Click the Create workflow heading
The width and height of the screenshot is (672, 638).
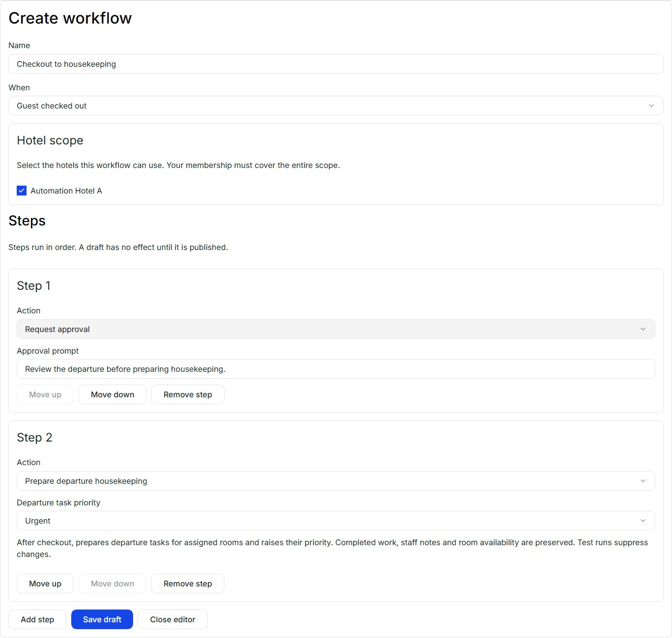[x=70, y=18]
